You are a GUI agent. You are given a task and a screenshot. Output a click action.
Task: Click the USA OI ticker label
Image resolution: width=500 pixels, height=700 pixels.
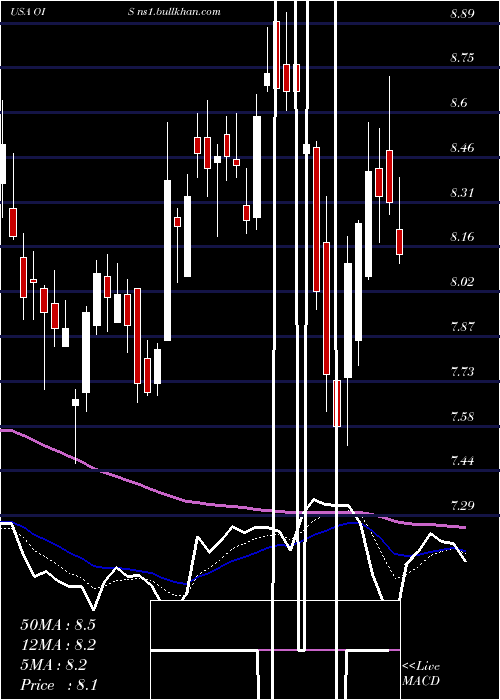[x=27, y=12]
